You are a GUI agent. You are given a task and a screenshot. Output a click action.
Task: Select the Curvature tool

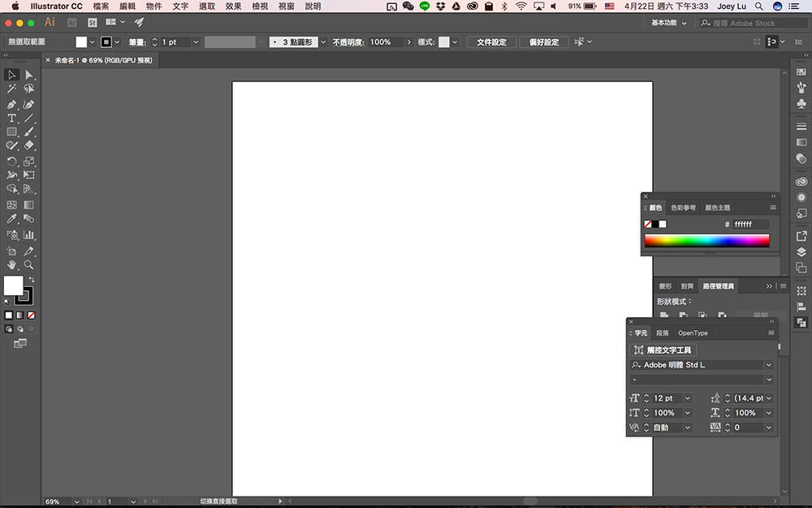29,105
